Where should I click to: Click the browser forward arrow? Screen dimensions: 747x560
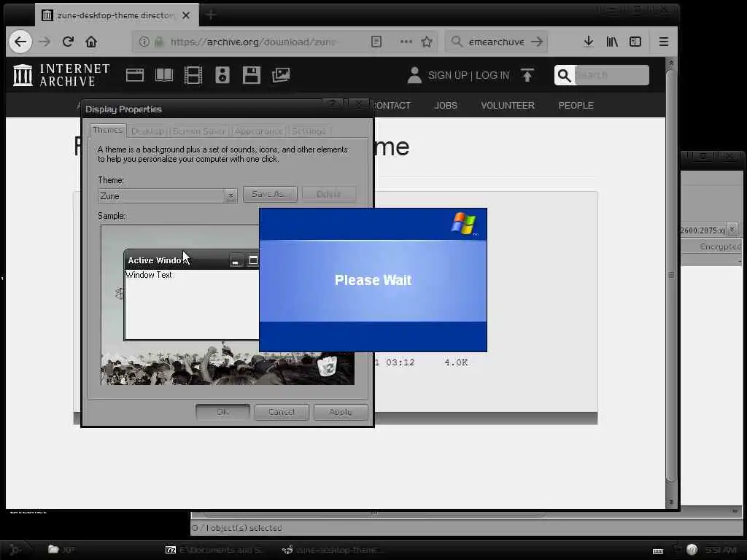point(44,42)
